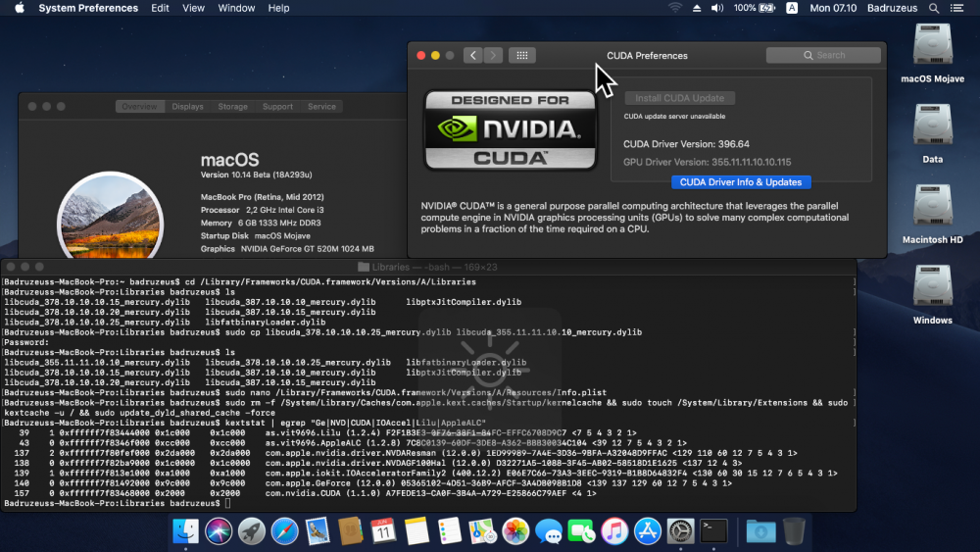980x552 pixels.
Task: Open eject icon in menu bar
Action: click(x=696, y=8)
